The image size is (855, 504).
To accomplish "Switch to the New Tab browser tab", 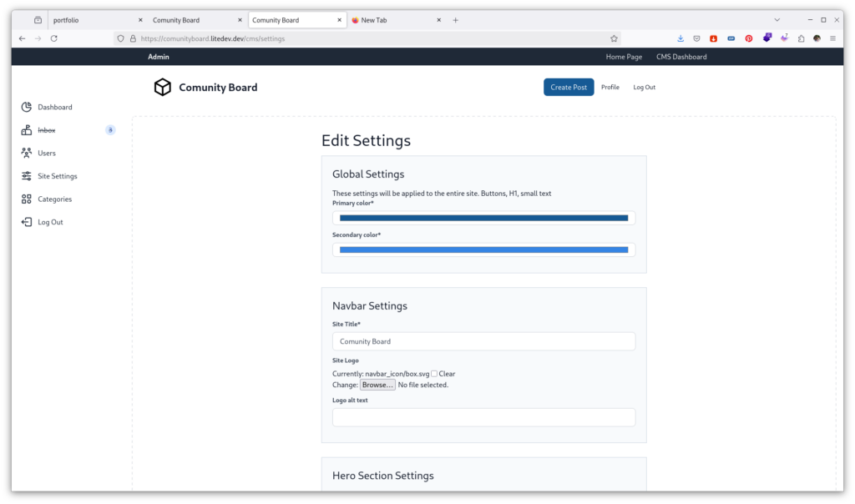I will 392,20.
